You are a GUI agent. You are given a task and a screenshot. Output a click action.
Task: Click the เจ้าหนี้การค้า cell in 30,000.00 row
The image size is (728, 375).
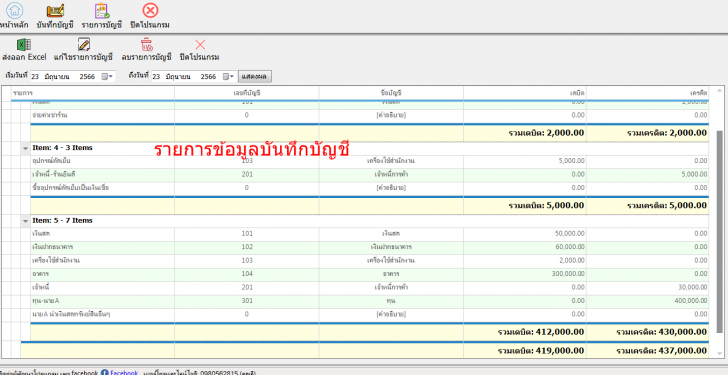pos(391,288)
